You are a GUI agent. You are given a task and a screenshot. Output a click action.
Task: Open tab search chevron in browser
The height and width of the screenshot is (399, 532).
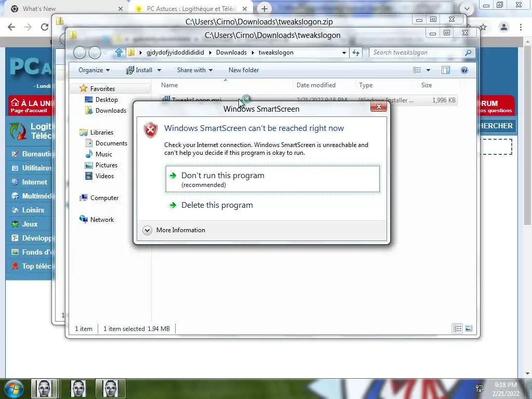[467, 9]
